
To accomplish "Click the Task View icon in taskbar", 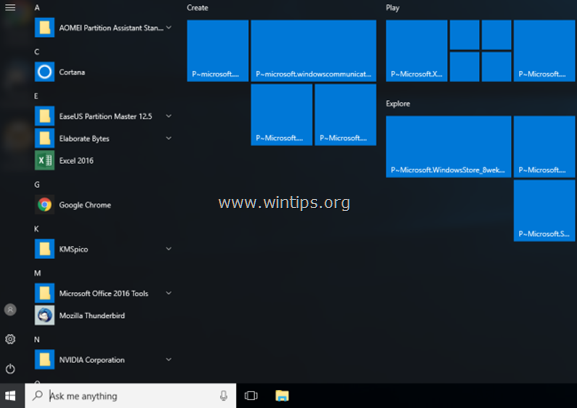I will point(251,396).
